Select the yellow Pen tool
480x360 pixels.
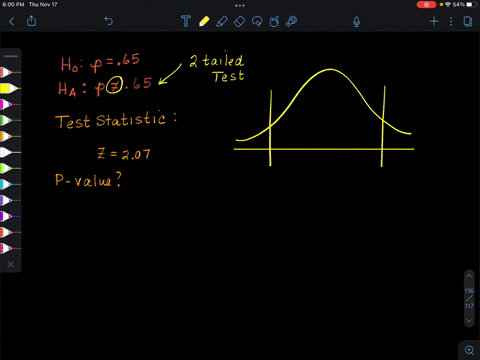[204, 21]
